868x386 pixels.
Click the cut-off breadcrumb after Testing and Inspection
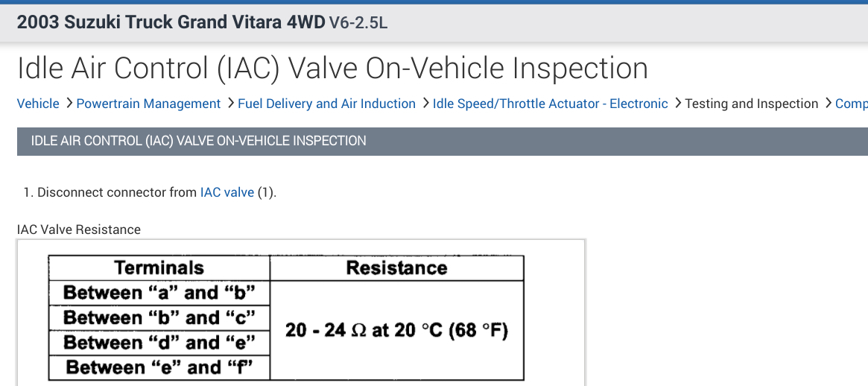[x=851, y=104]
